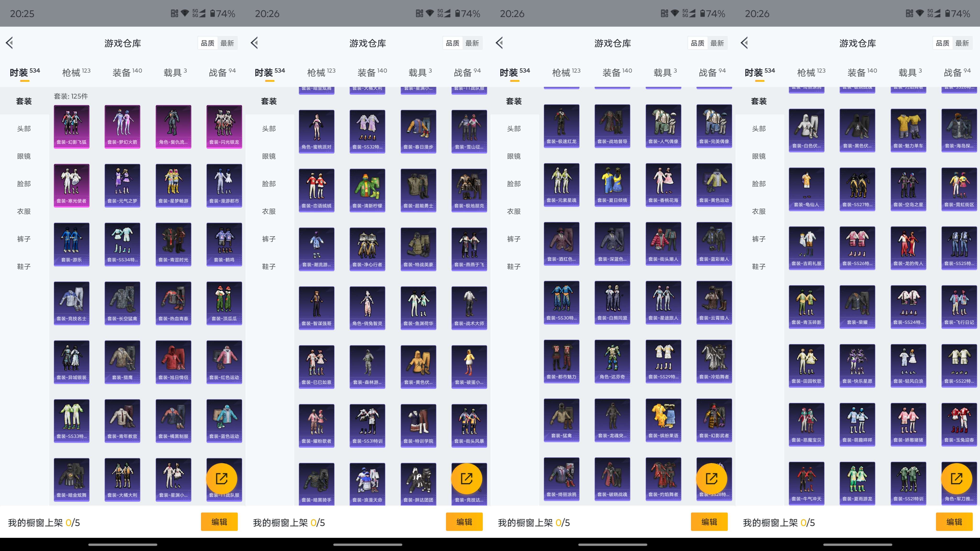
Task: Open the 角色-蜜桃派对 item
Action: click(x=317, y=132)
